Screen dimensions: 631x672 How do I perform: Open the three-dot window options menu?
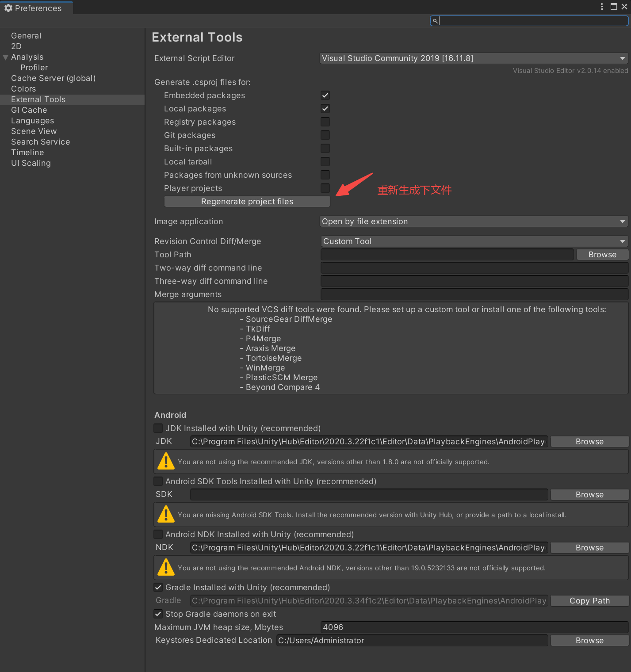(602, 7)
